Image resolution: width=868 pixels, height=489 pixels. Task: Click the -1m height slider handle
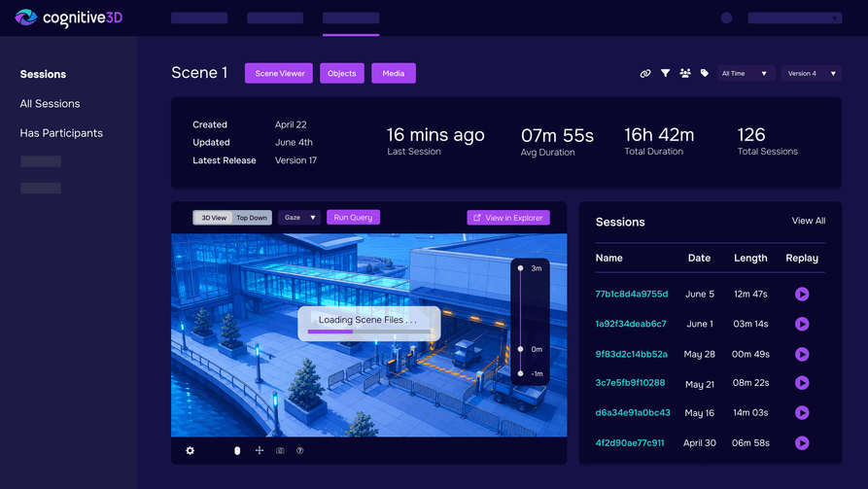(x=520, y=373)
